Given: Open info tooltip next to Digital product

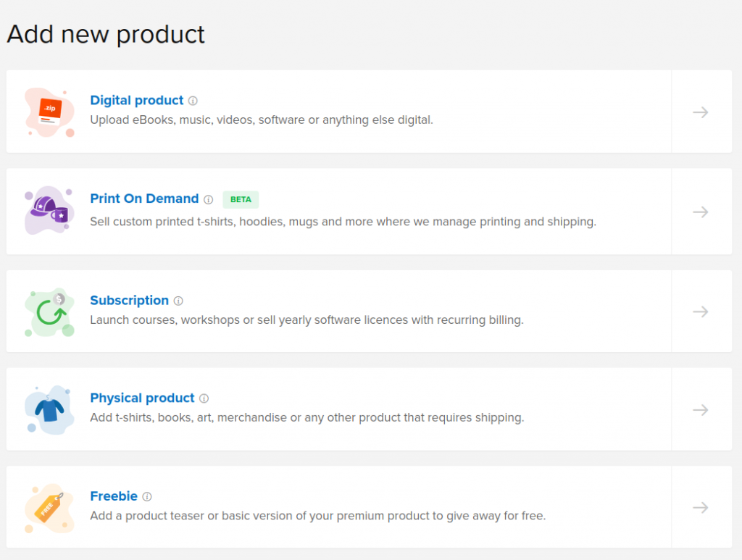Looking at the screenshot, I should click(193, 101).
